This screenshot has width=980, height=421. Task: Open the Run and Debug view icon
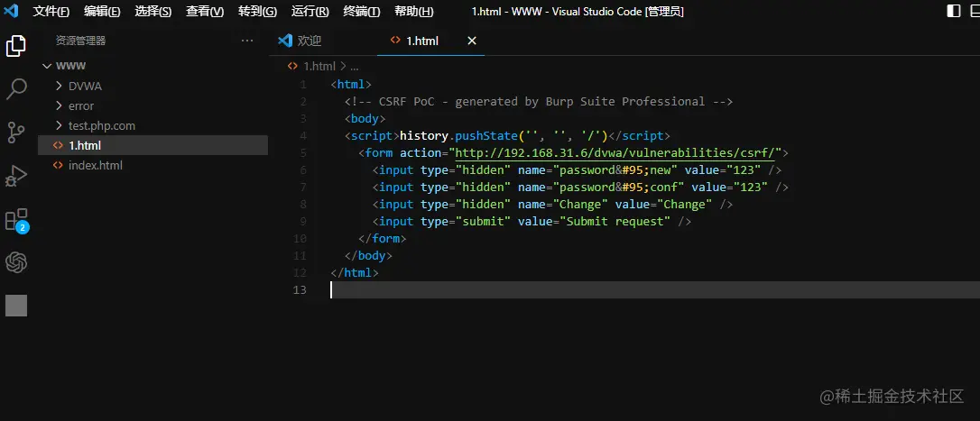(16, 176)
